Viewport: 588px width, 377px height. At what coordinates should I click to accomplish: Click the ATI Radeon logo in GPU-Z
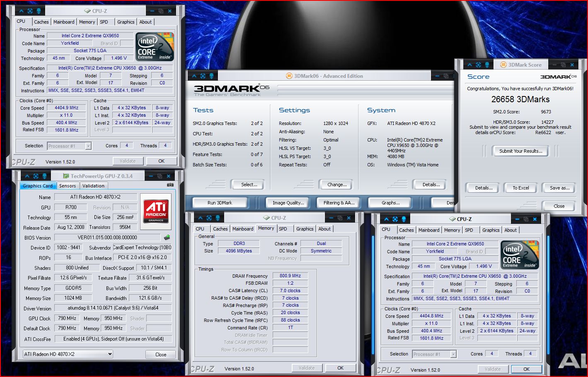click(x=156, y=211)
